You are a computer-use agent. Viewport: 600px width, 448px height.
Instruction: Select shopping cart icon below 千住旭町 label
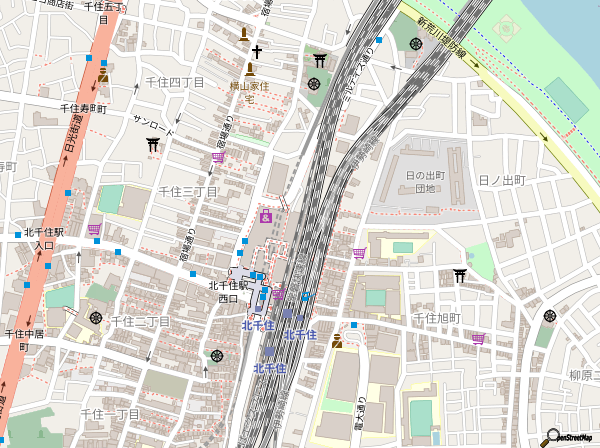(x=479, y=339)
